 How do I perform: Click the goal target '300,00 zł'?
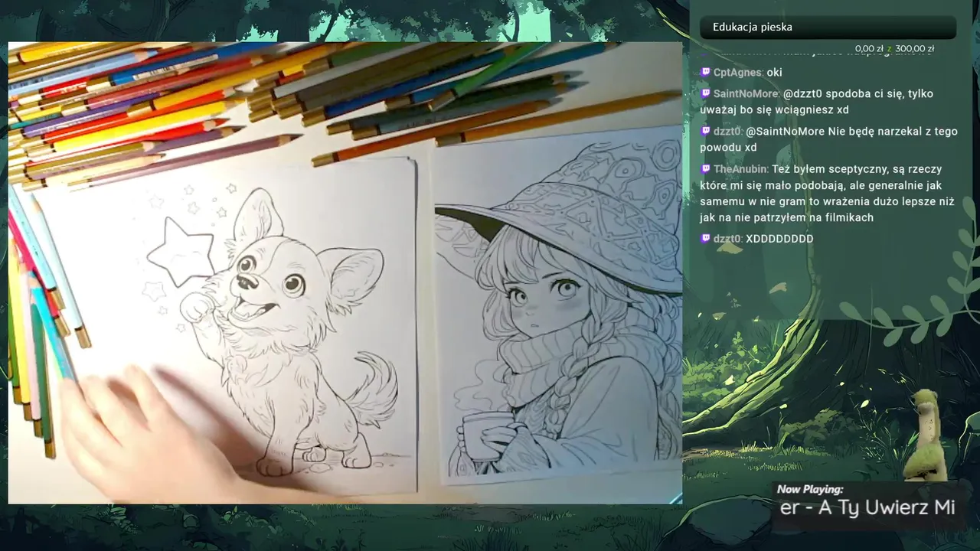915,49
